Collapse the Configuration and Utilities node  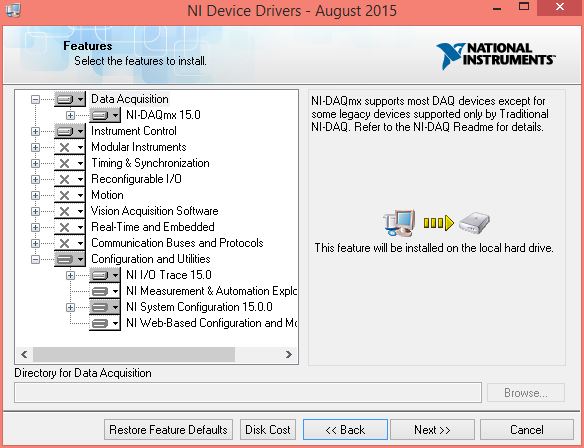[x=35, y=260]
